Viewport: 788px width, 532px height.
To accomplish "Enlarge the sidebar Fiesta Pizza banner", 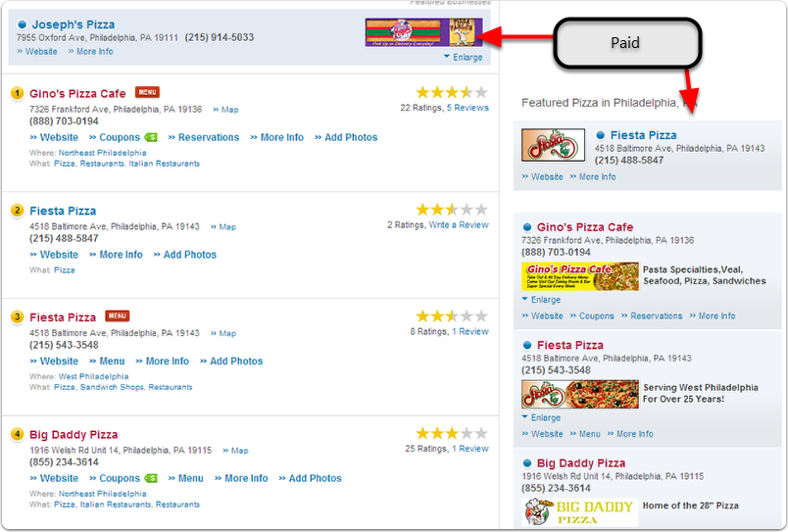I will point(541,418).
